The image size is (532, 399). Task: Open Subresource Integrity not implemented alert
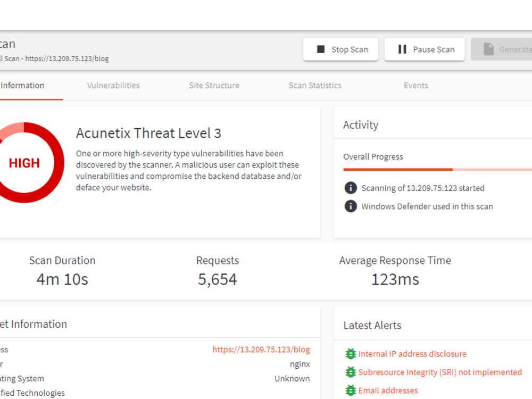click(x=440, y=372)
